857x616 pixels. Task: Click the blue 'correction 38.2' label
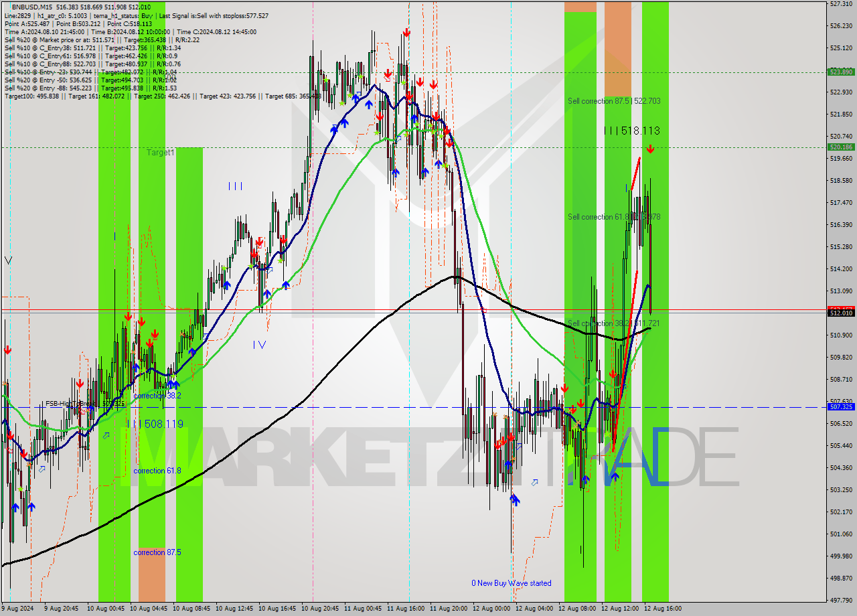157,396
